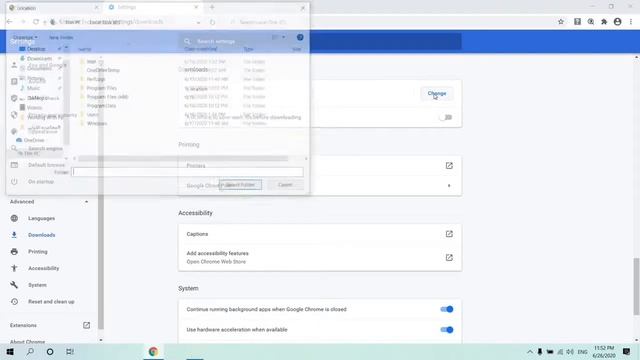Click the Change download location button

pyautogui.click(x=437, y=93)
